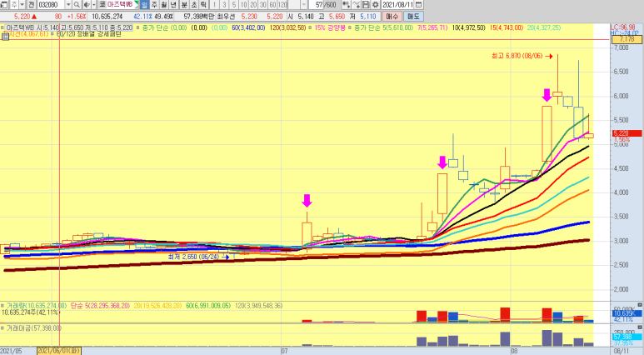
Task: Choose the 30 interval button
Action: coord(263,5)
